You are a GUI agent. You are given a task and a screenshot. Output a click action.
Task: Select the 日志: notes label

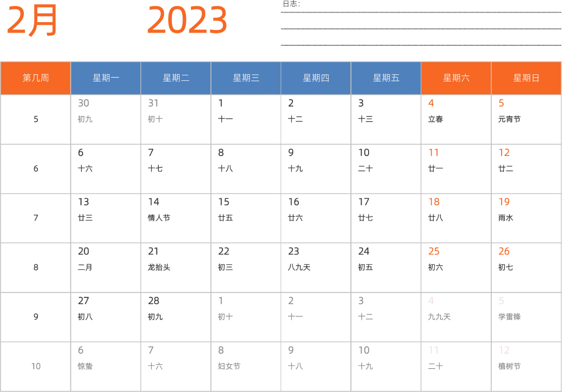click(291, 4)
